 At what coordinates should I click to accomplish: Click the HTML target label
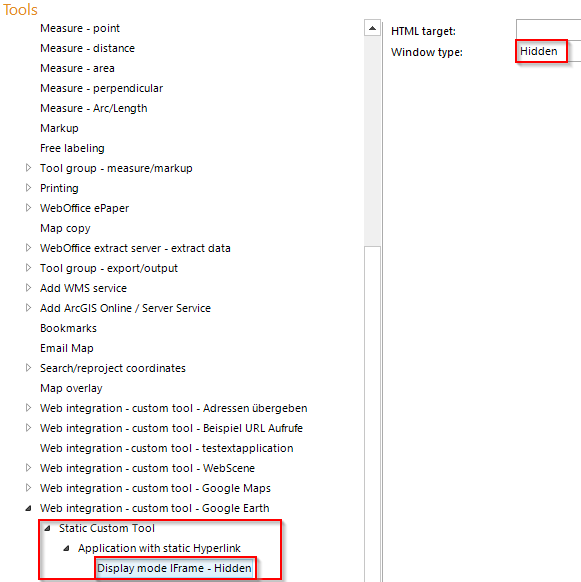423,31
